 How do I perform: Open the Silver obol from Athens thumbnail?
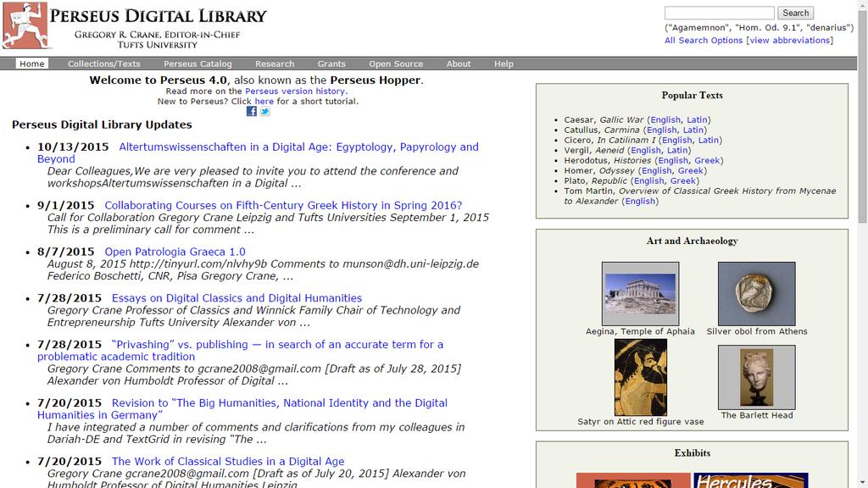pos(756,294)
